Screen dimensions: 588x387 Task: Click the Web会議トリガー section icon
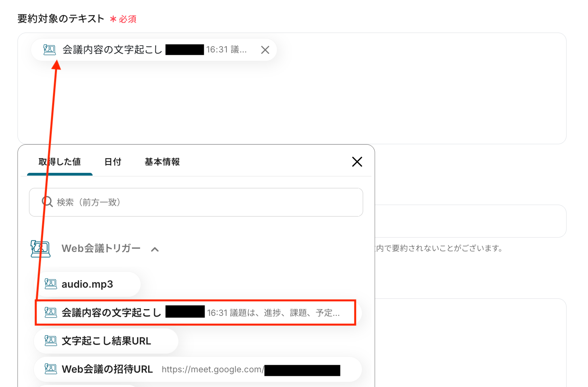click(40, 249)
